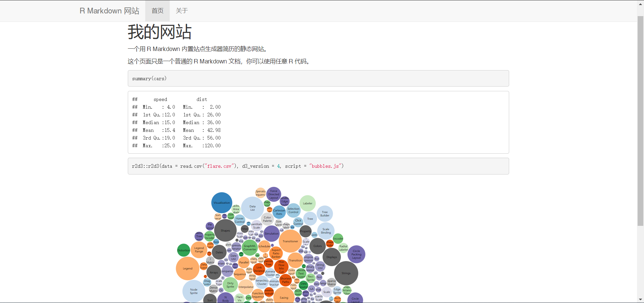
Task: Click the GraphML Converter bubble
Action: click(250, 248)
